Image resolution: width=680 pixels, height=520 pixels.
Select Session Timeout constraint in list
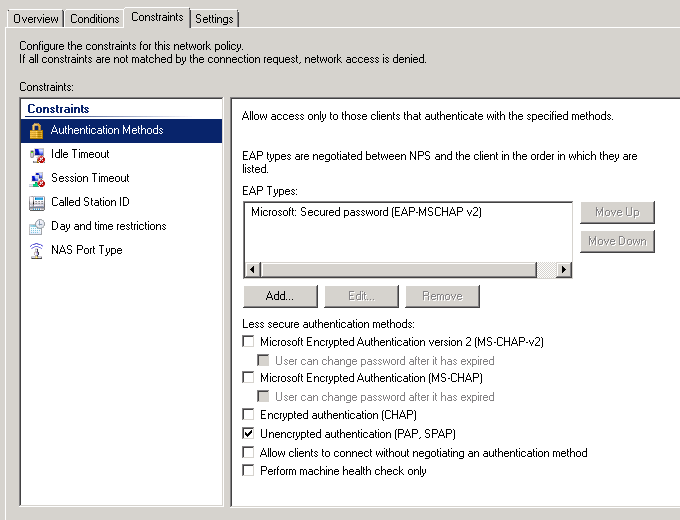point(90,178)
